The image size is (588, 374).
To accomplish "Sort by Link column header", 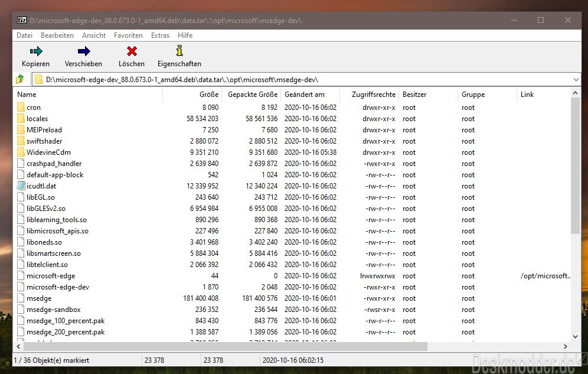I will [x=543, y=95].
